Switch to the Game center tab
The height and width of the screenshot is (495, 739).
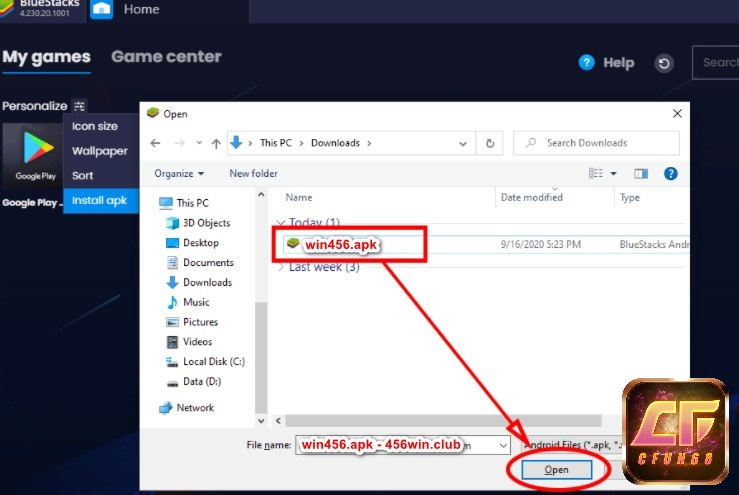(166, 57)
